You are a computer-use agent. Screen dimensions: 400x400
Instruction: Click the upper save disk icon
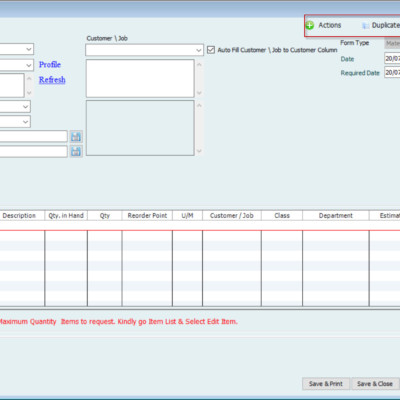click(x=76, y=137)
